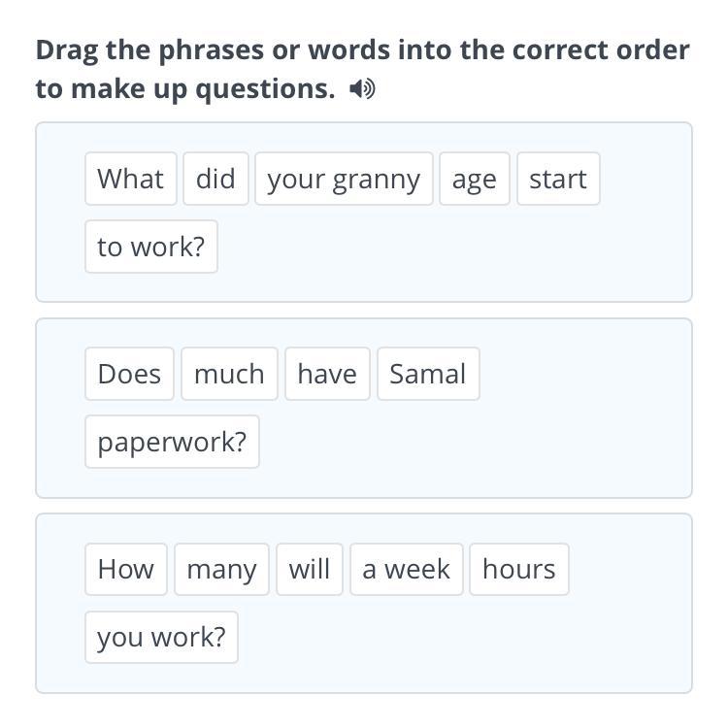Select the 'How' word tile
This screenshot has width=728, height=728.
pyautogui.click(x=126, y=569)
